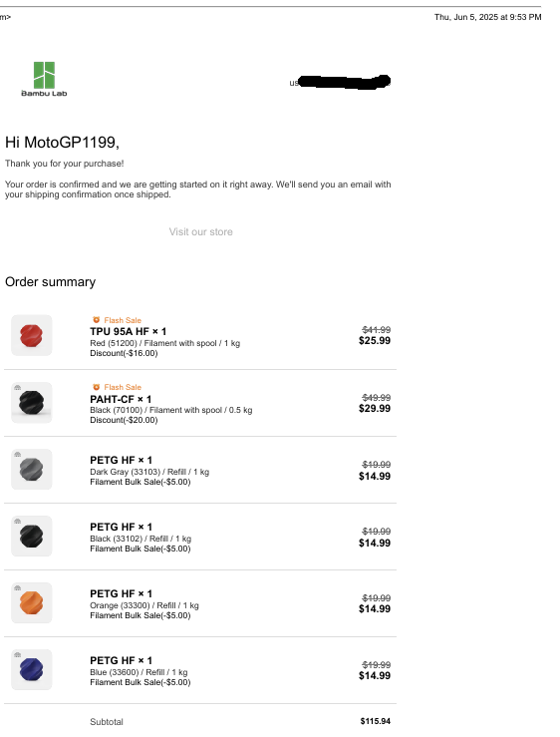Click the $29.99 price for PAHT-CF
The height and width of the screenshot is (737, 560).
pos(375,409)
